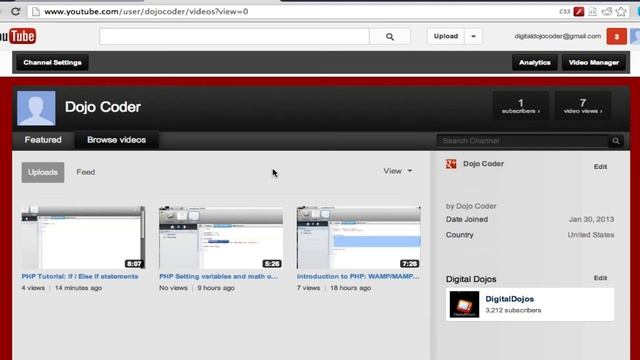This screenshot has width=640, height=360.
Task: Click Edit beside Digital Dojos section
Action: point(600,278)
